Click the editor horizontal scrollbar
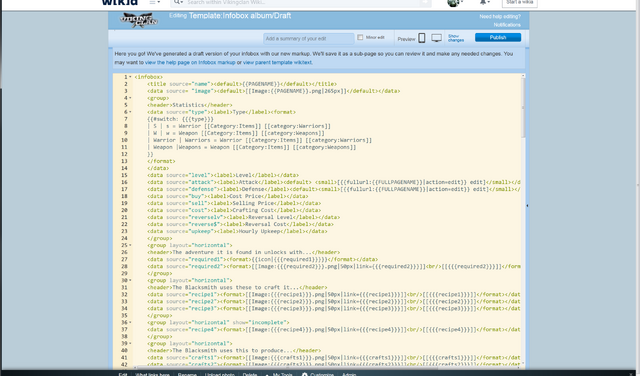The image size is (640, 376). tap(286, 367)
